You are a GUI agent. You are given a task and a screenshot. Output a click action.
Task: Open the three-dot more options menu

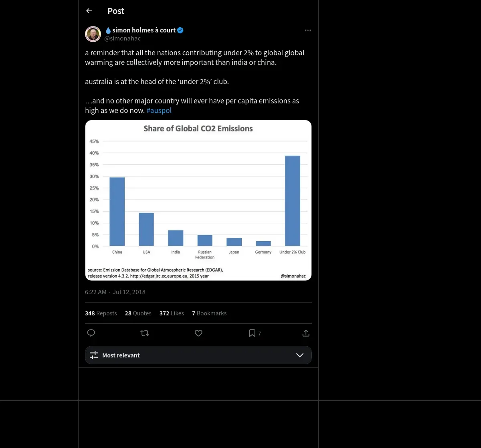[x=308, y=30]
